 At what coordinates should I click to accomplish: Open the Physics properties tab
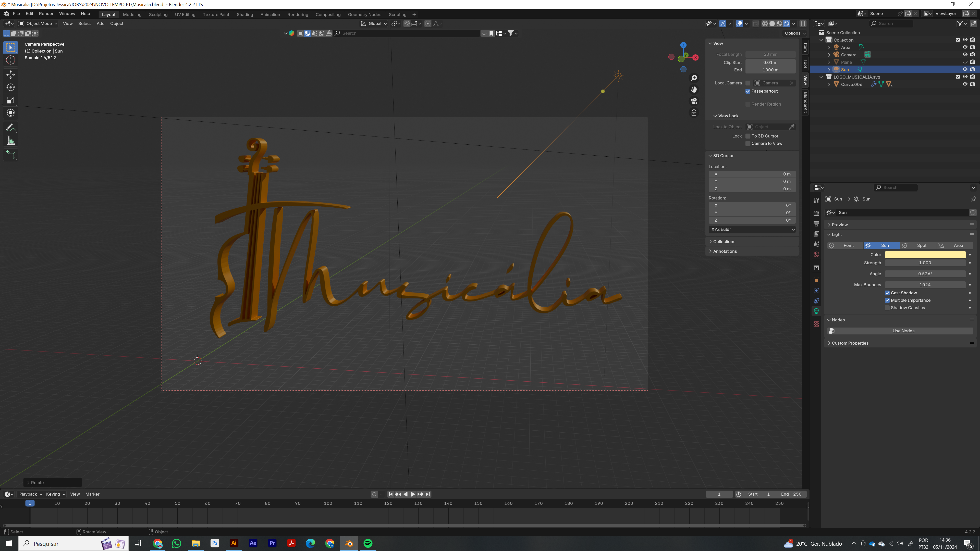click(x=816, y=291)
